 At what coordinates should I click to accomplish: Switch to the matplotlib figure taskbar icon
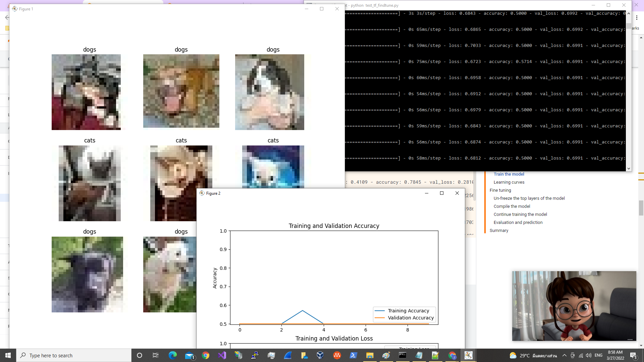[x=469, y=355]
